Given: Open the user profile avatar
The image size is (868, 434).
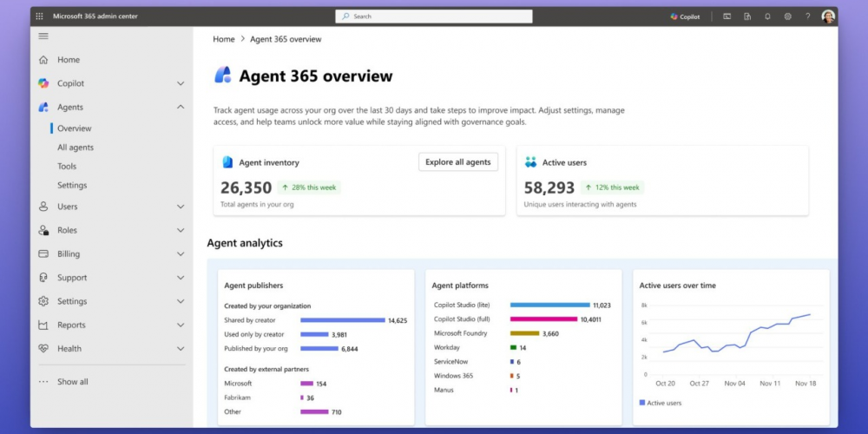Looking at the screenshot, I should (x=828, y=16).
